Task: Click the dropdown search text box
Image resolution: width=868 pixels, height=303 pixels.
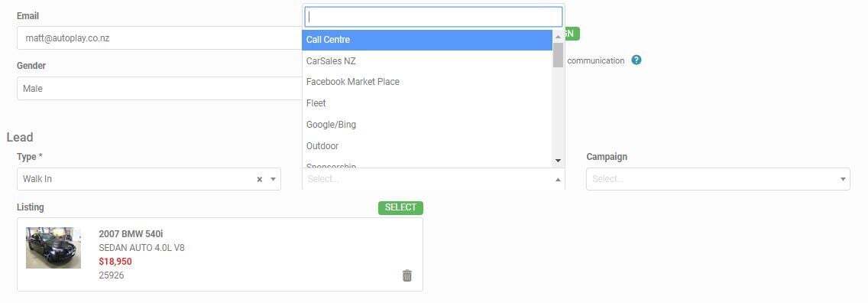Action: point(433,17)
